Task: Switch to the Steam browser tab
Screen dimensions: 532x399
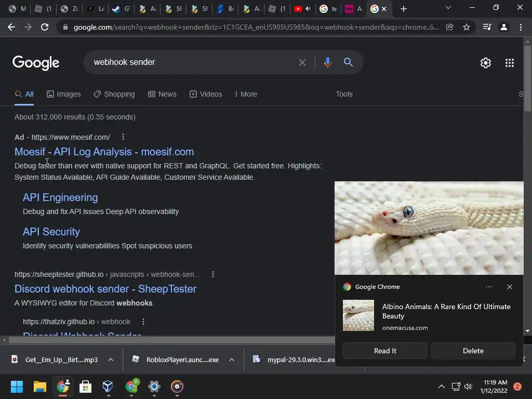Action: coord(121,9)
